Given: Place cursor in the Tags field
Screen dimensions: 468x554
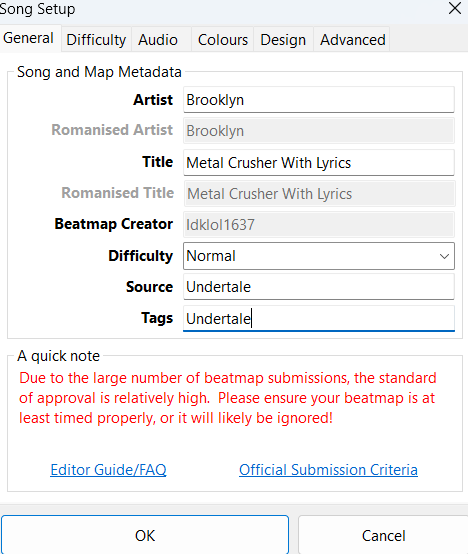Looking at the screenshot, I should 319,318.
